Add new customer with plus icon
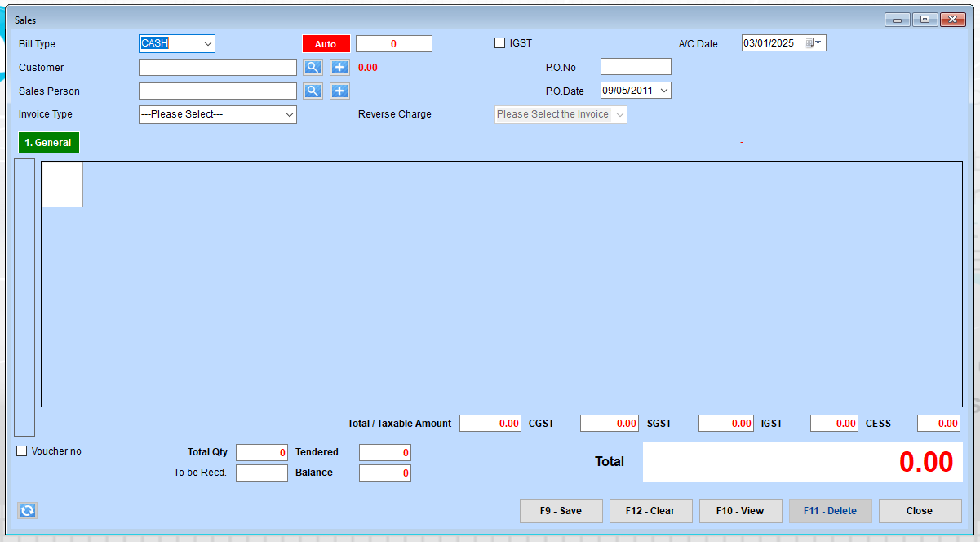Screen dimensions: 980x542 (x=340, y=68)
